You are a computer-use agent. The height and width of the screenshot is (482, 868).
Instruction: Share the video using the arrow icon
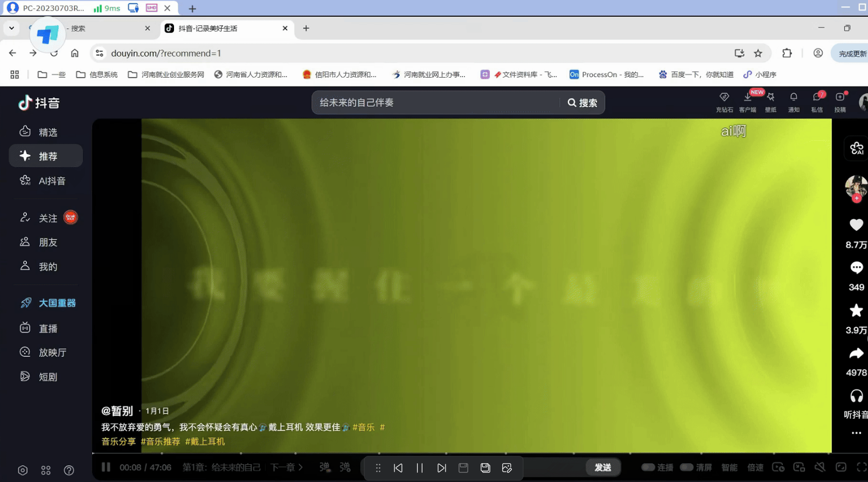(856, 354)
